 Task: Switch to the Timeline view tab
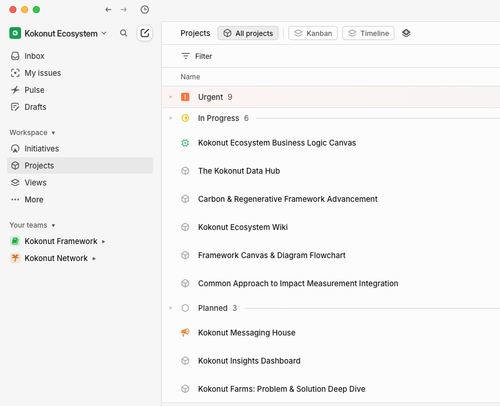click(x=368, y=33)
